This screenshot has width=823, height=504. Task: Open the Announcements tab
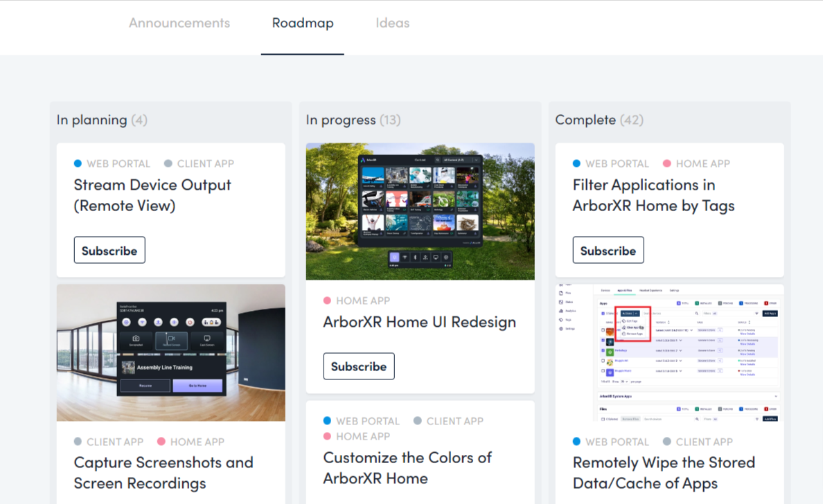[x=179, y=23]
